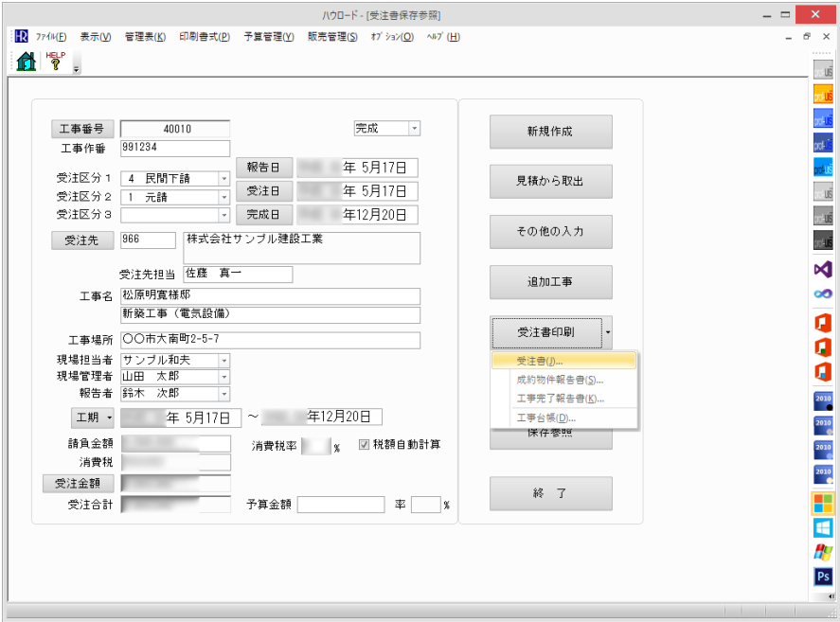Toggle the 税額自動計算 checkbox
The height and width of the screenshot is (622, 840).
point(365,445)
